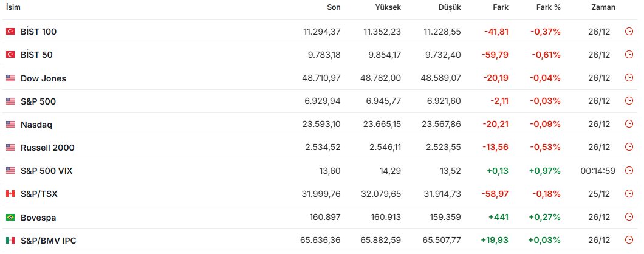Click the clock icon in the S&P 500 VIX row

pyautogui.click(x=629, y=171)
